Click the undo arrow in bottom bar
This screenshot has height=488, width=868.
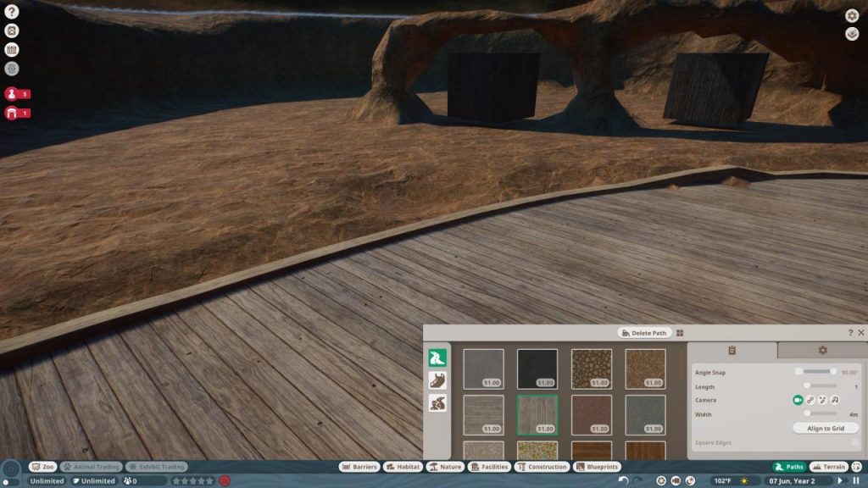pos(623,480)
